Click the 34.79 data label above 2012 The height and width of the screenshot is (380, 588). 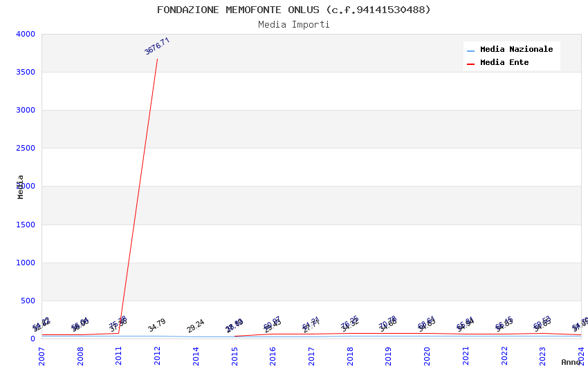tap(157, 325)
